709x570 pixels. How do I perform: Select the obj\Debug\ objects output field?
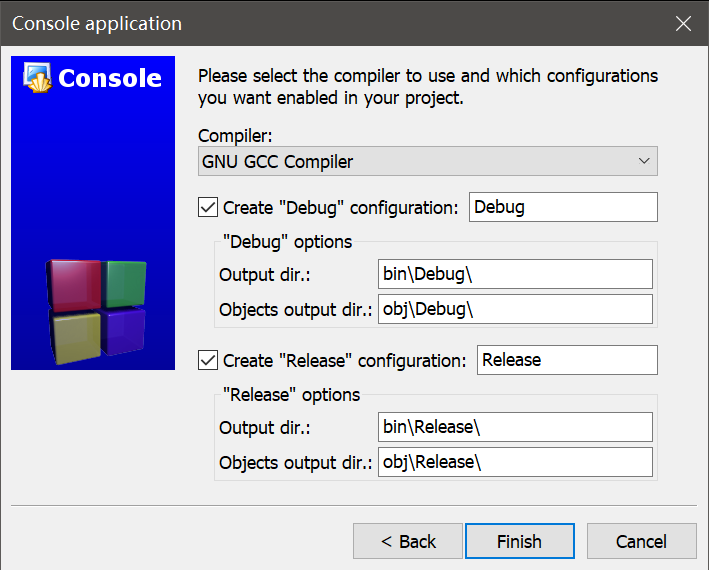[515, 309]
